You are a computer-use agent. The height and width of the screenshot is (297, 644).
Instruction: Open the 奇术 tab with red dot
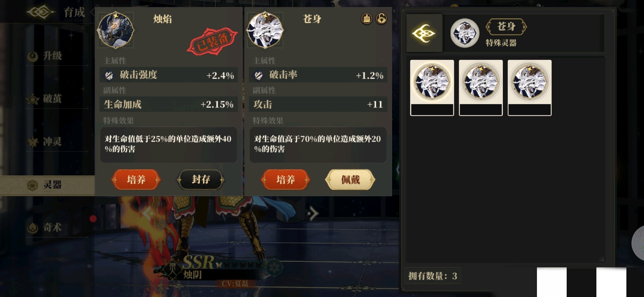(45, 228)
